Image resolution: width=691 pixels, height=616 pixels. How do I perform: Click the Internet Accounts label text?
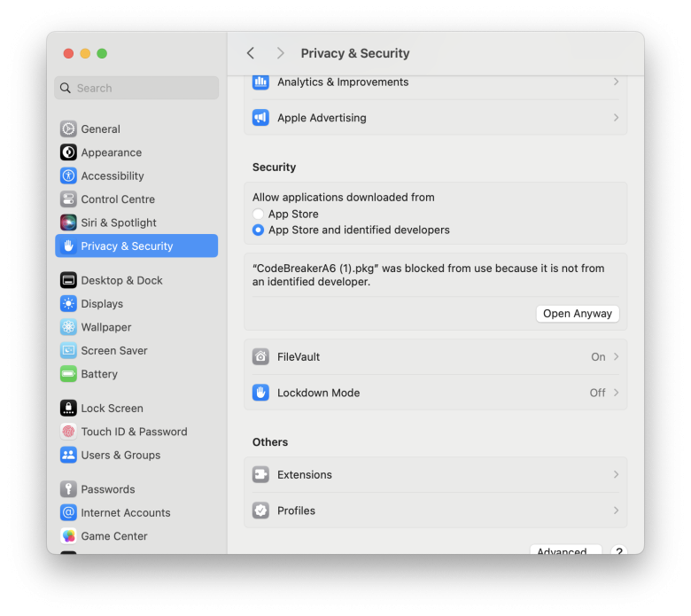[x=126, y=512]
